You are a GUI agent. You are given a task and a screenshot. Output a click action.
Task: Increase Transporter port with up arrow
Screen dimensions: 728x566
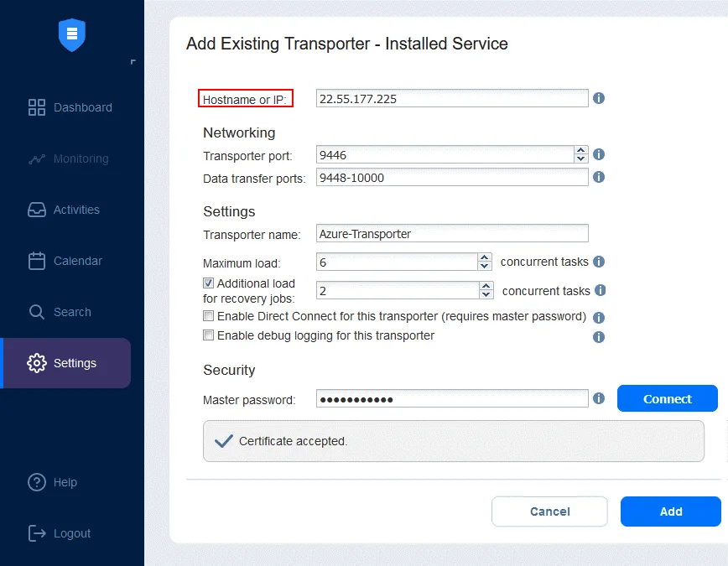click(581, 150)
